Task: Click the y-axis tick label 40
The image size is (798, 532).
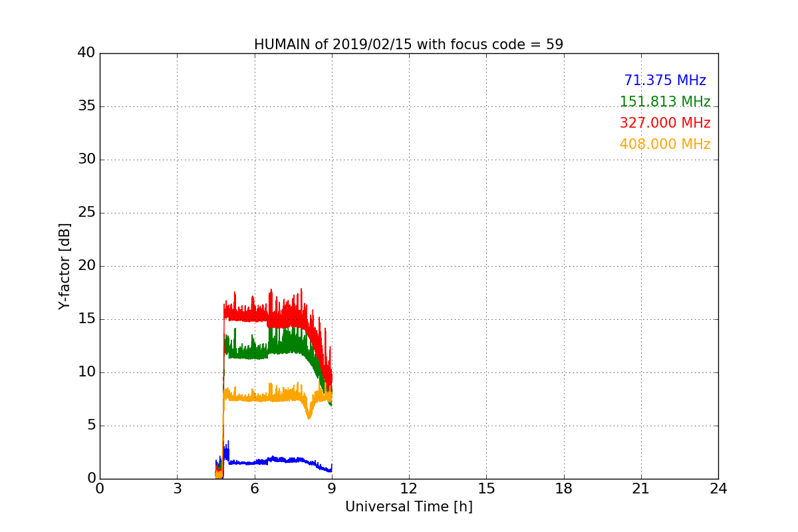Action: [86, 53]
